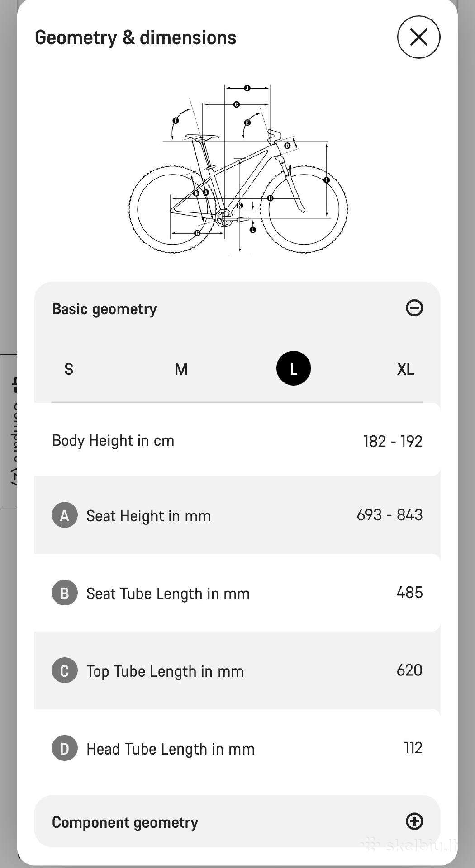Screen dimensions: 475x868
Task: Expand the Component geometry section
Action: tap(414, 821)
